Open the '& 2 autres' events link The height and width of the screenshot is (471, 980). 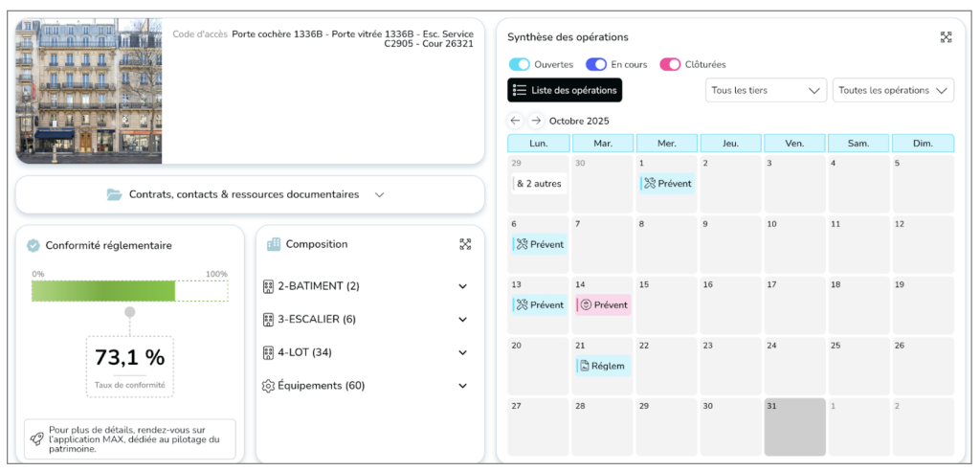tap(539, 184)
